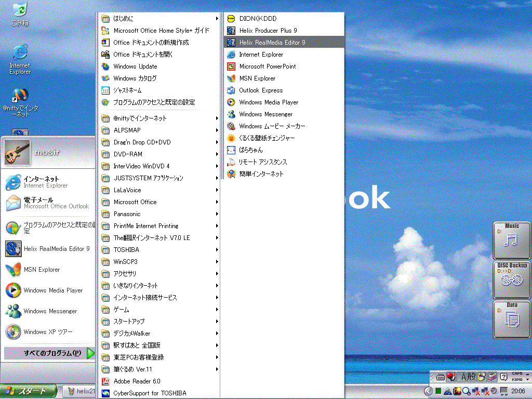This screenshot has height=399, width=532.
Task: Launch くるくる壁紙チェンジャー
Action: pyautogui.click(x=284, y=138)
